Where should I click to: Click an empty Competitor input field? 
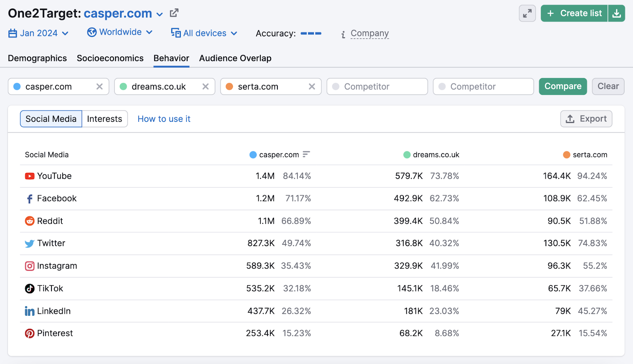click(376, 86)
